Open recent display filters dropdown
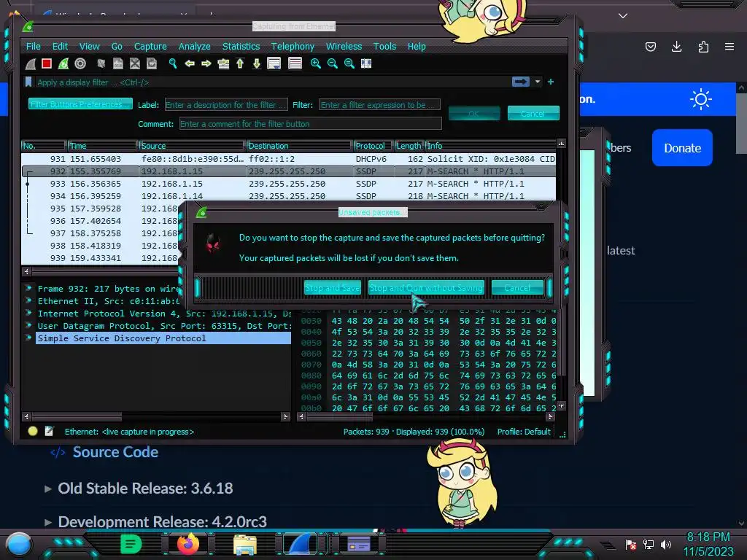The height and width of the screenshot is (560, 747). tap(538, 82)
